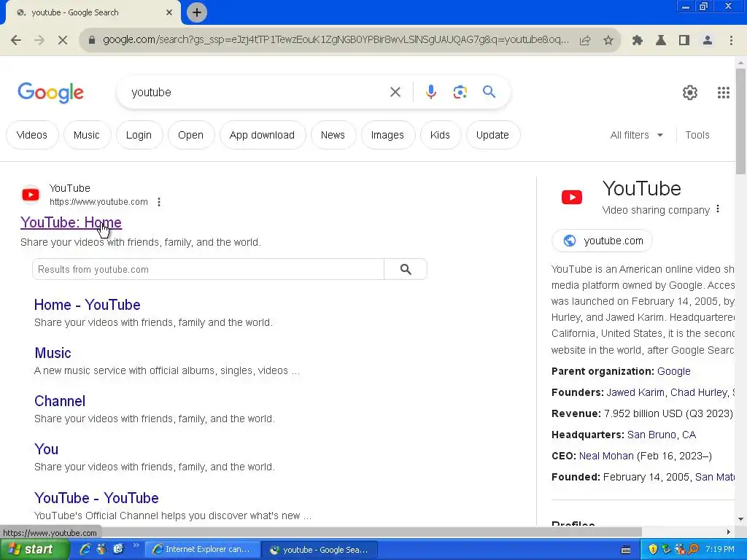Open the YouTube: Home result link
Viewport: 747px width, 560px height.
click(71, 222)
